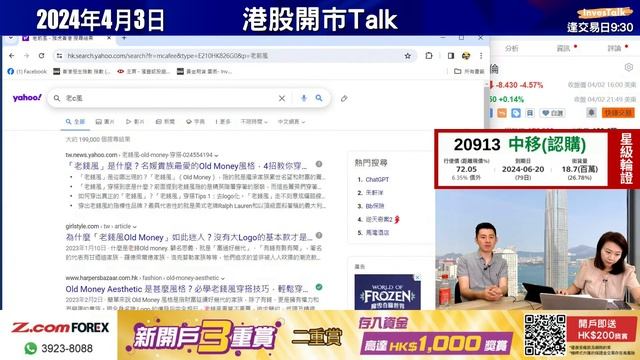The image size is (640, 360).
Task: Click the info badge beside girlstyle result
Action: [319, 236]
